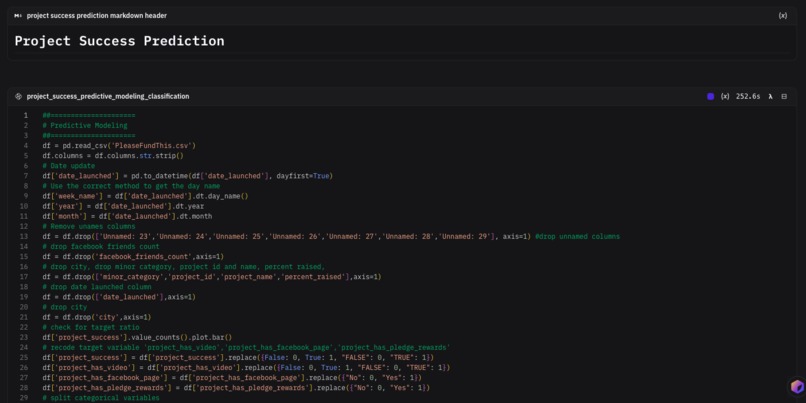The width and height of the screenshot is (806, 403).
Task: Click code line 4 with pd.read_csv('PleaseFundThis.csv')
Action: [x=119, y=145]
